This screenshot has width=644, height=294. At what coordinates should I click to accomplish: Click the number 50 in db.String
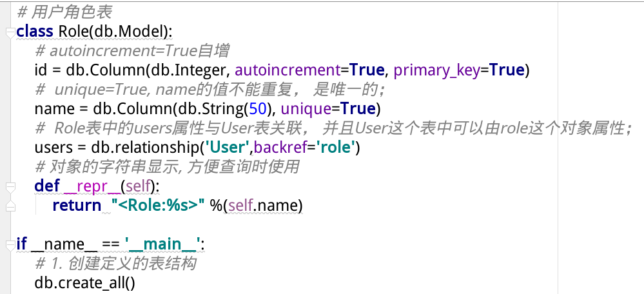pos(258,109)
